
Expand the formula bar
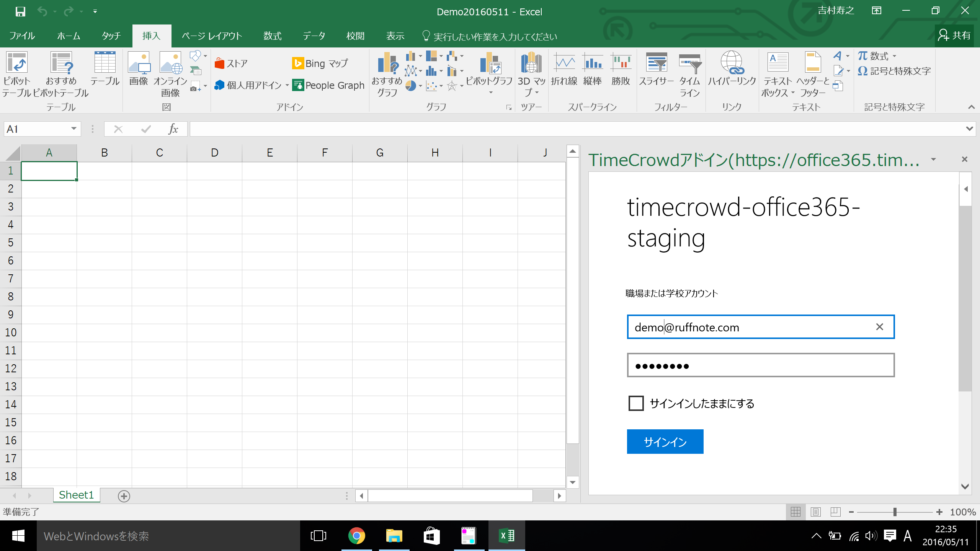click(969, 129)
